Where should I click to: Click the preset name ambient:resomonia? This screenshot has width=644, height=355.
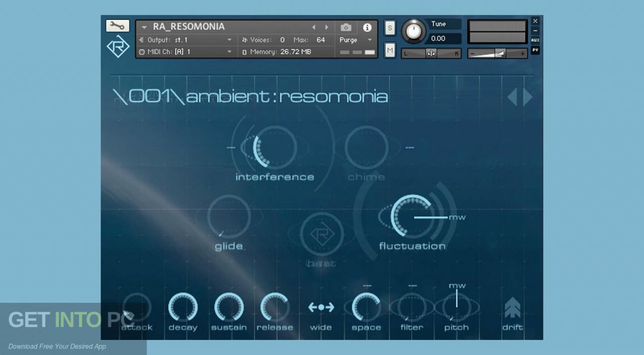[287, 96]
